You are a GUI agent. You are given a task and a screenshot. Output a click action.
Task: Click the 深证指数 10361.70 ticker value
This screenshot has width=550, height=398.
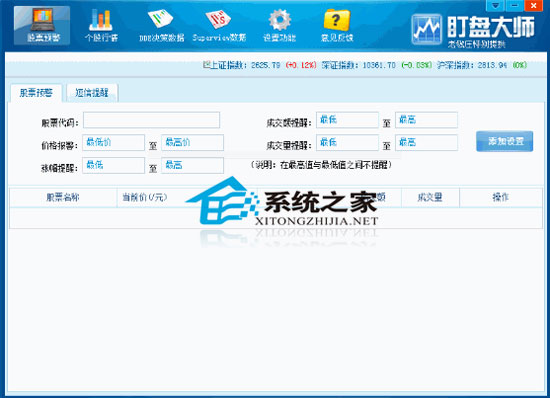[x=379, y=65]
